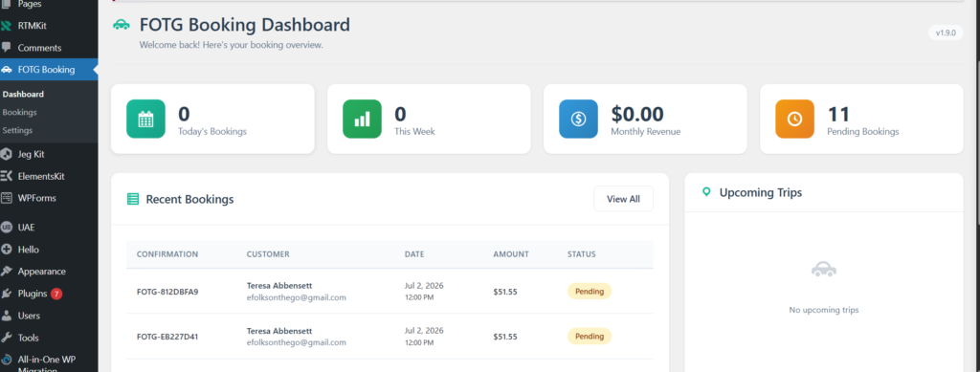Click the teal car icon beside dashboard title
Screen dimensions: 980x372
coord(122,25)
